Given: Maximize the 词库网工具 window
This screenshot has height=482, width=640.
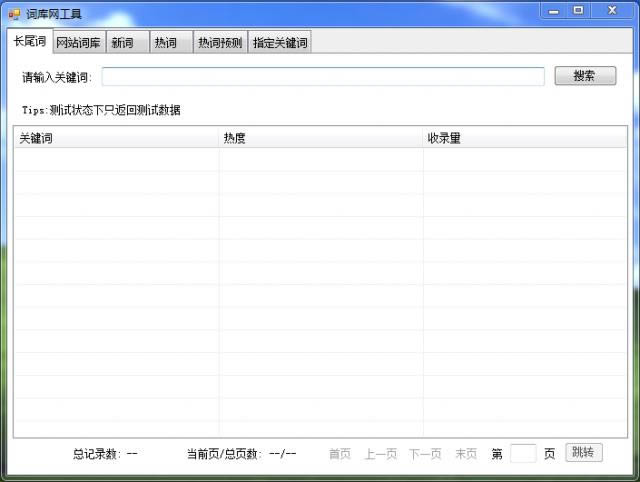Looking at the screenshot, I should click(579, 10).
